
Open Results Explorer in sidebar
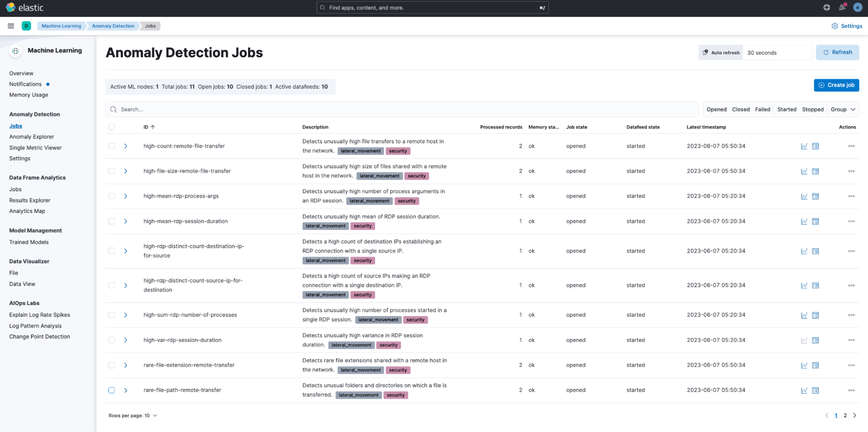[30, 200]
